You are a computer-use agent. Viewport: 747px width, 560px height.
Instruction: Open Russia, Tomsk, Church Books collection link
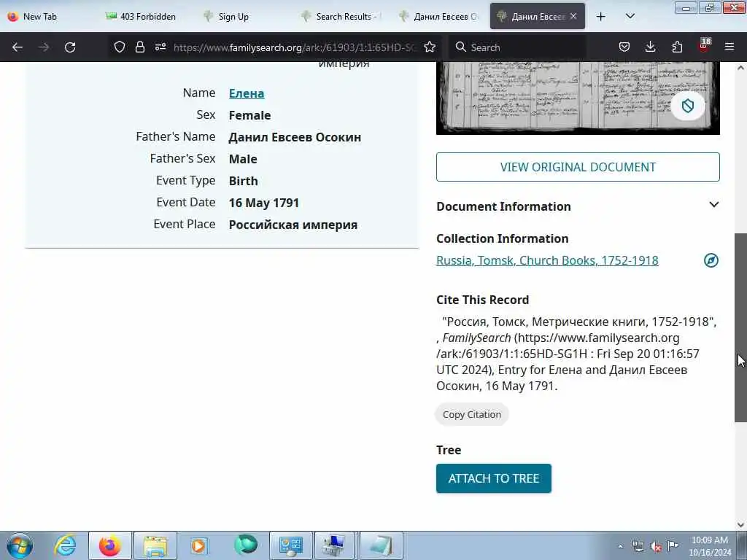coord(547,260)
